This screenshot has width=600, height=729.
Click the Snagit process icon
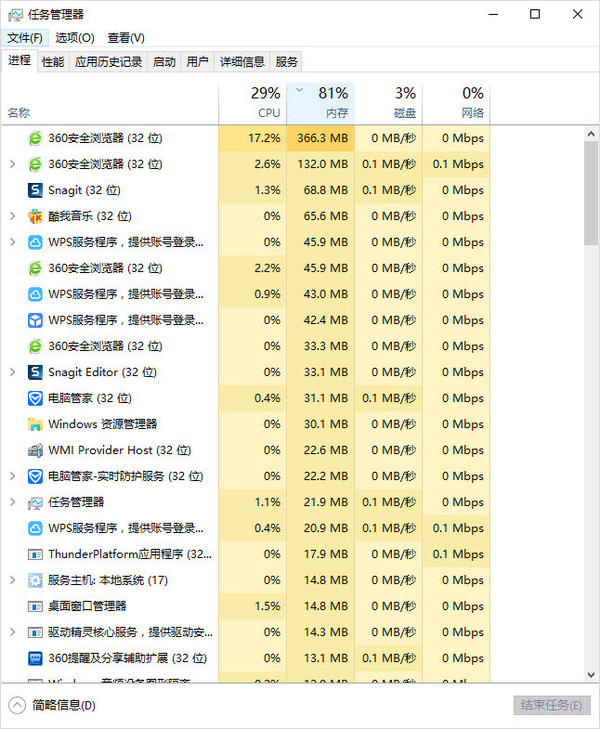[x=35, y=190]
